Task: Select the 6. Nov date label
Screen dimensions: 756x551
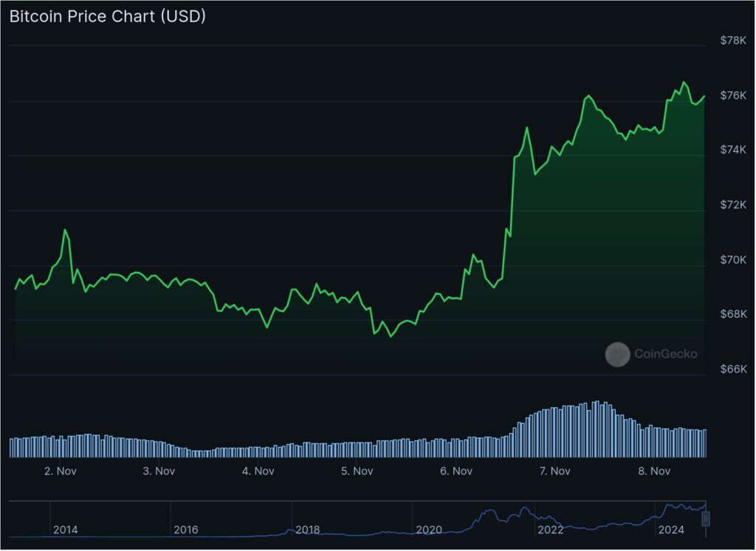Action: (456, 471)
